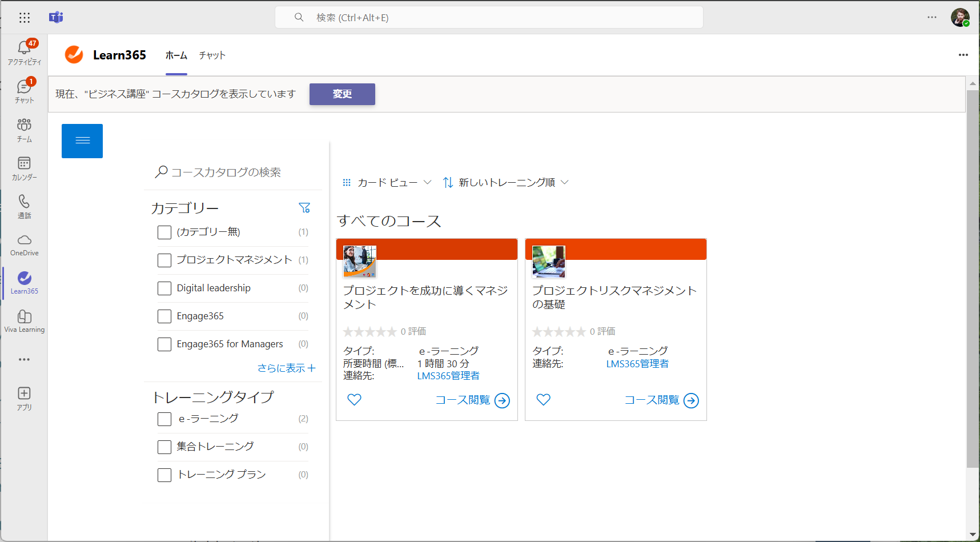This screenshot has height=542, width=980.
Task: Open OneDrive in the left rail
Action: [25, 245]
